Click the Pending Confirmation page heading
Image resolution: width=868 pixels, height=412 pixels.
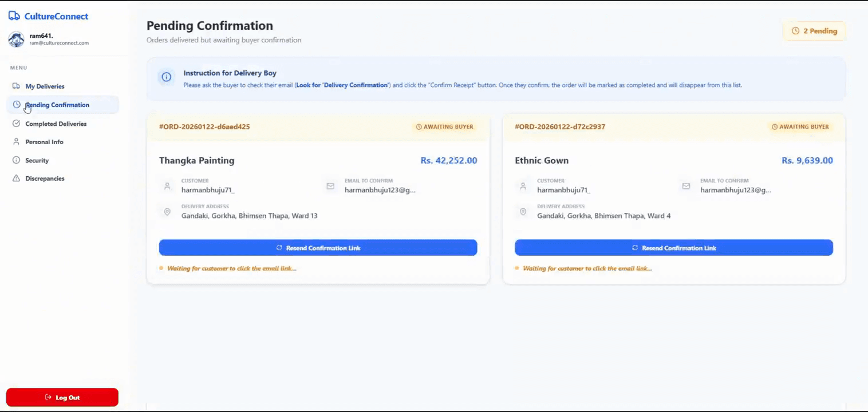point(210,26)
